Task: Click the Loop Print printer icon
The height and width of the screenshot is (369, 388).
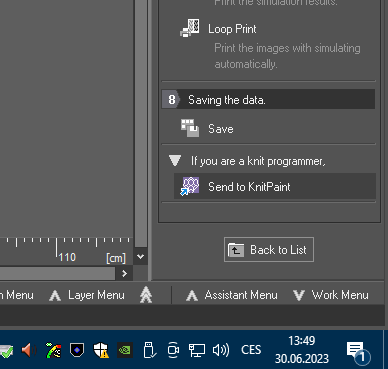Action: click(190, 28)
